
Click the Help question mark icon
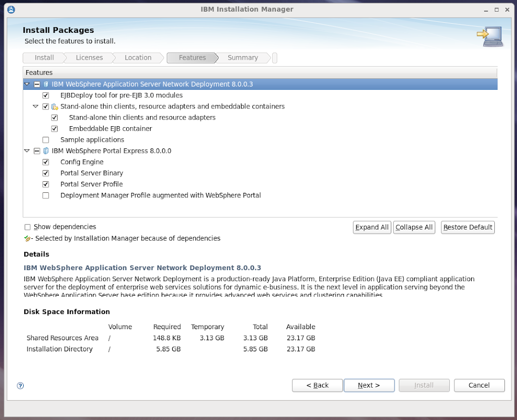click(20, 386)
